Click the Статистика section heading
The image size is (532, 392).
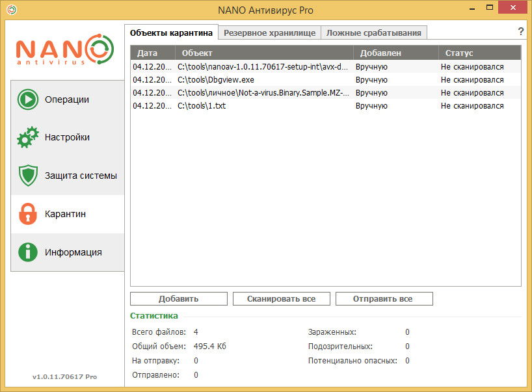coord(153,315)
